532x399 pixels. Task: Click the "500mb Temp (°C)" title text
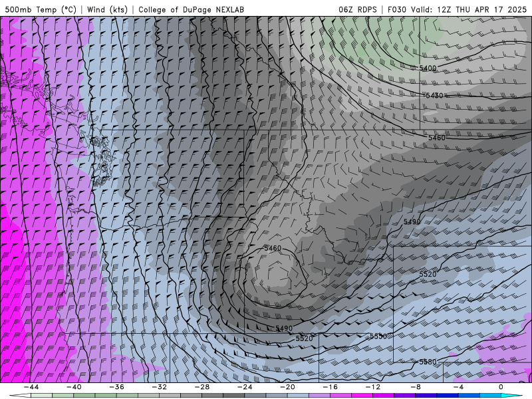[x=41, y=9]
